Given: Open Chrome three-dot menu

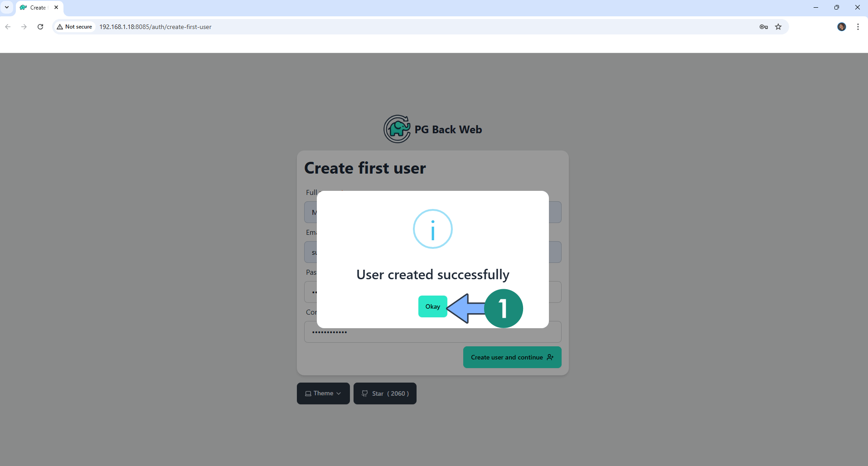Looking at the screenshot, I should 858,27.
